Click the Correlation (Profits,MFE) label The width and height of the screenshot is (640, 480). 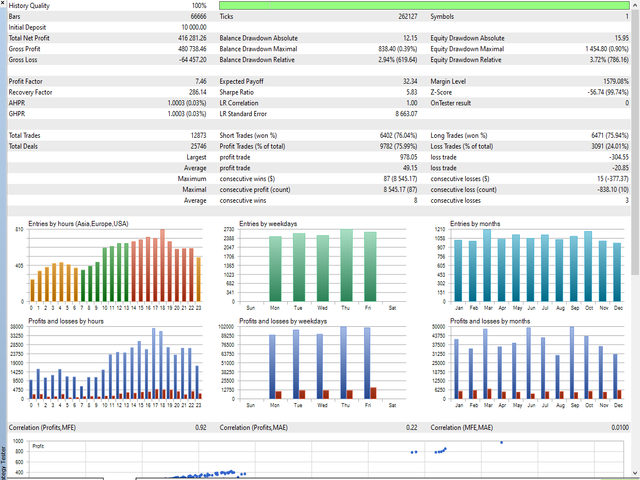(x=50, y=427)
